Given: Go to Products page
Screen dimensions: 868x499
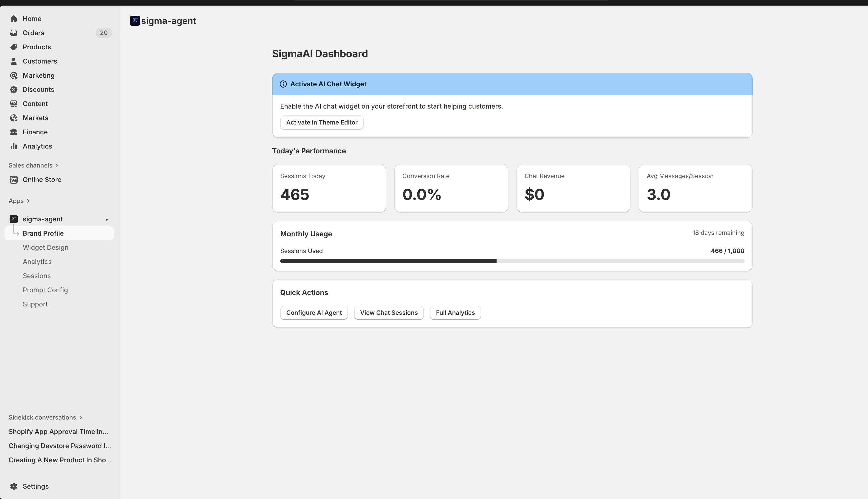Looking at the screenshot, I should pyautogui.click(x=59, y=47).
